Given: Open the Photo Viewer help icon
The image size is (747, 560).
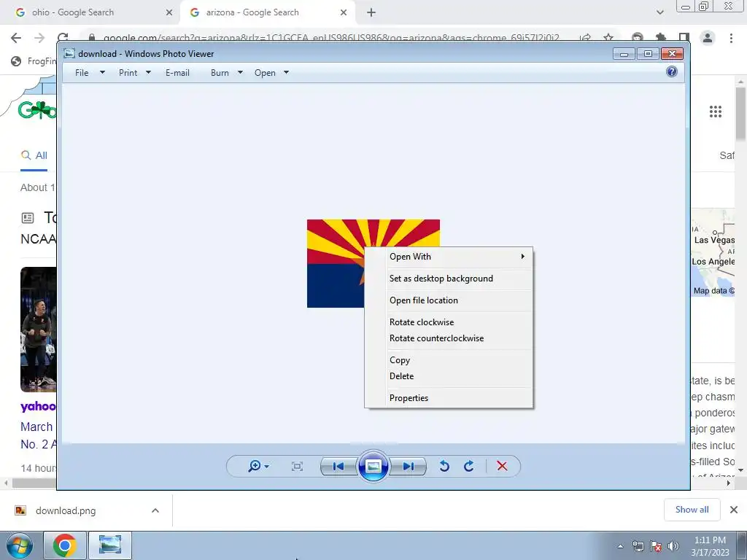Looking at the screenshot, I should (x=672, y=72).
